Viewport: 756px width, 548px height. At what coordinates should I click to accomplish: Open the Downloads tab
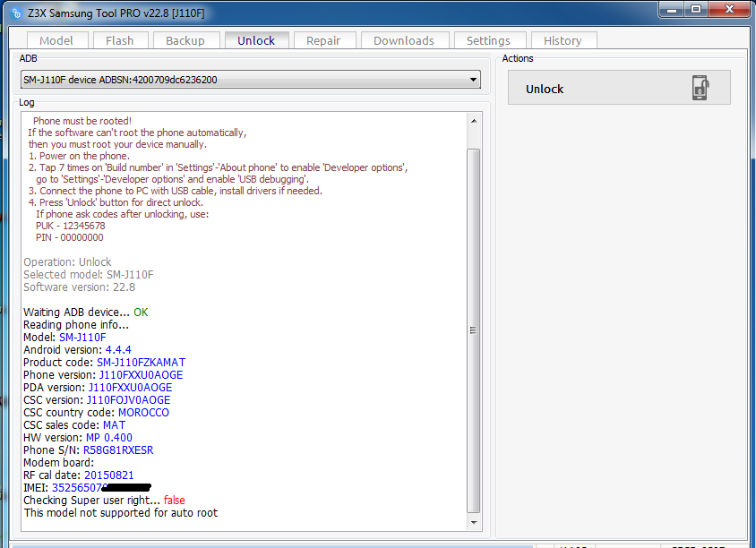[404, 40]
